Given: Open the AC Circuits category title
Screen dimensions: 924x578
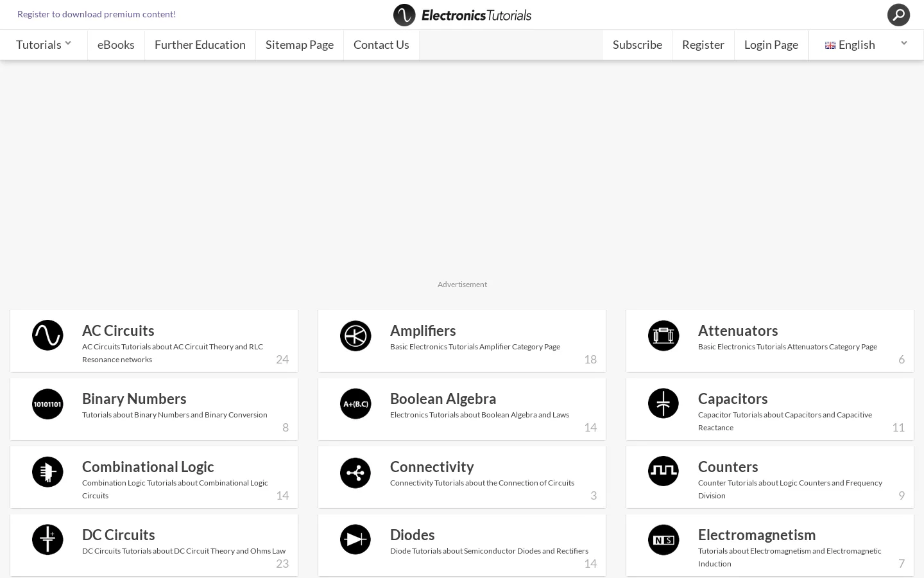Looking at the screenshot, I should (x=118, y=331).
